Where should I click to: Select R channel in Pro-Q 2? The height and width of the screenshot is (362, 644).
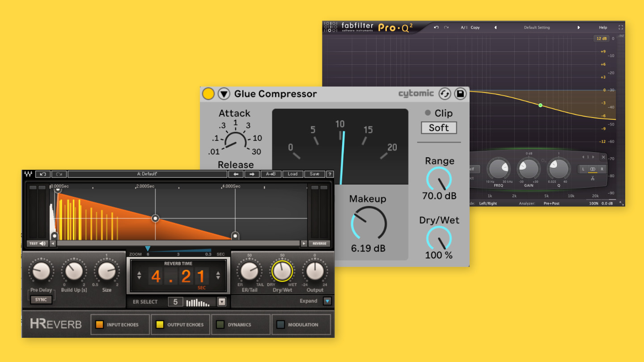pyautogui.click(x=602, y=169)
